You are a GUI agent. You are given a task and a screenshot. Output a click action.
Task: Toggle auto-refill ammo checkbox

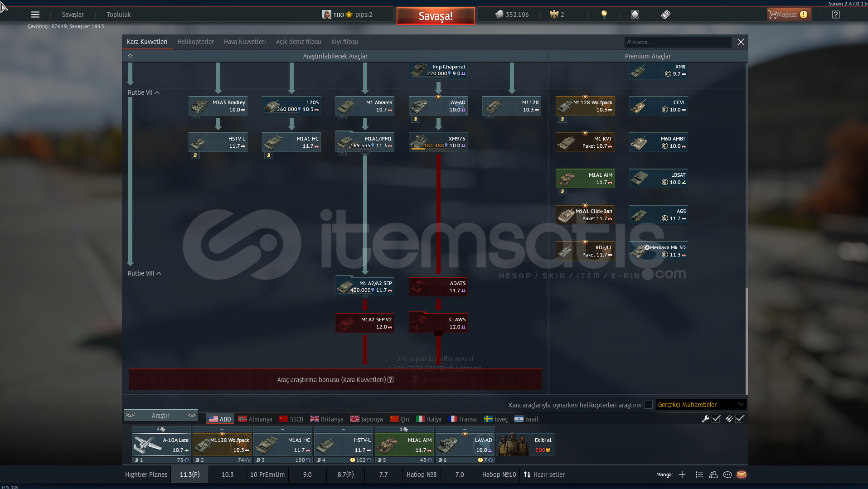coord(740,419)
